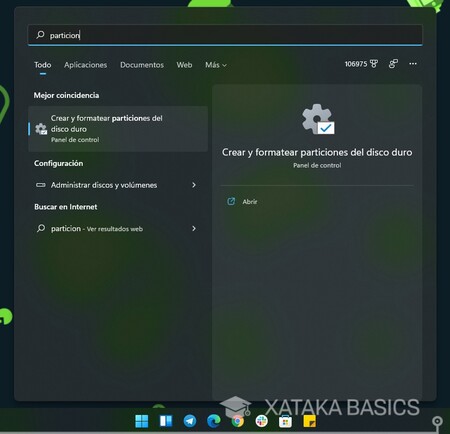Expand the particion web results chevron
This screenshot has height=434, width=450.
pos(194,228)
